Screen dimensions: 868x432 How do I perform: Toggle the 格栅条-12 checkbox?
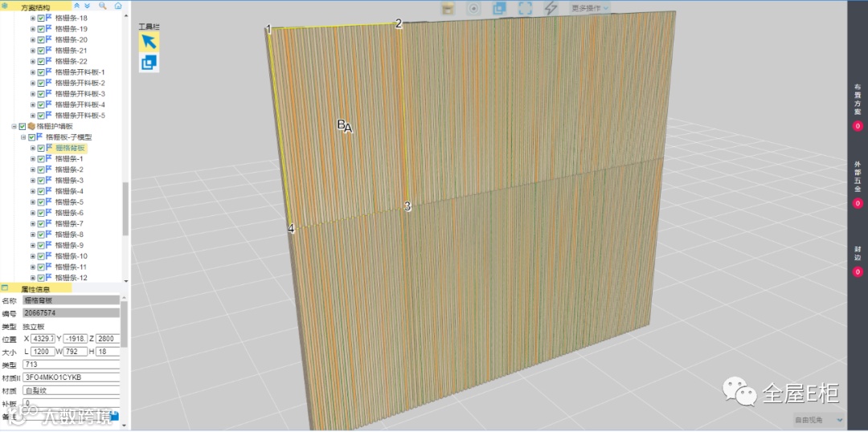(x=41, y=278)
